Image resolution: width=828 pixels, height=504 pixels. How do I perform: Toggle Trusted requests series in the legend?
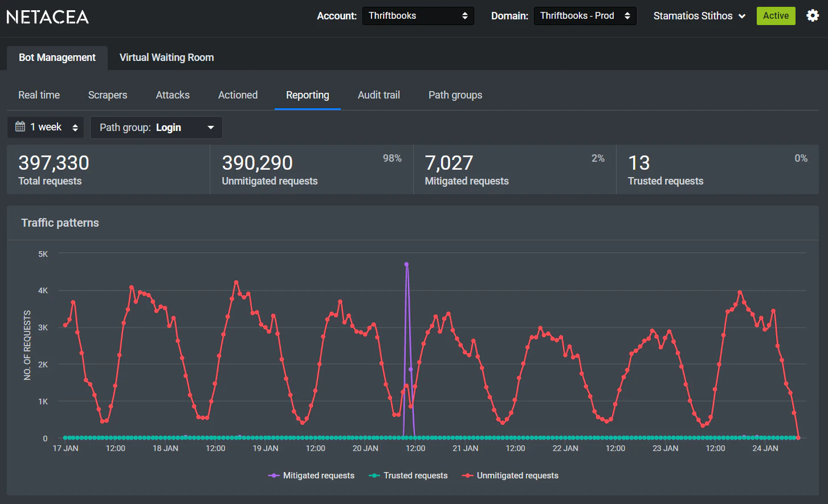pyautogui.click(x=408, y=475)
